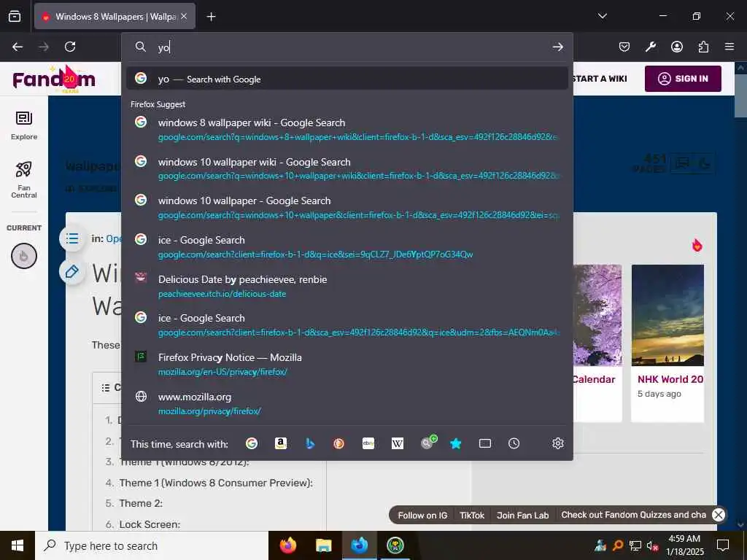Open search settings gear in dropdown
This screenshot has width=747, height=560.
coord(558,444)
